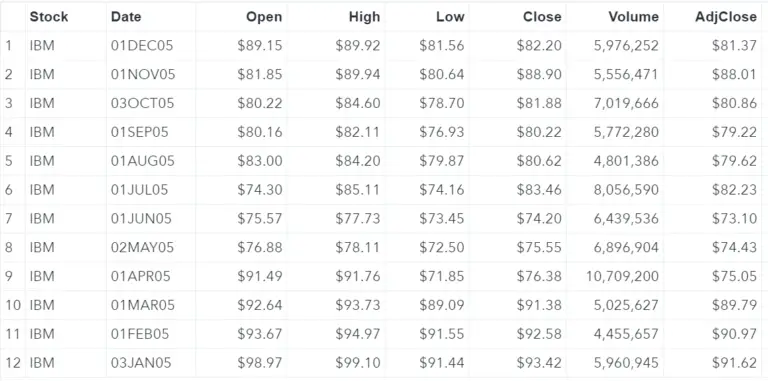The width and height of the screenshot is (768, 381).
Task: Click the Open value $98.97
Action: point(260,363)
